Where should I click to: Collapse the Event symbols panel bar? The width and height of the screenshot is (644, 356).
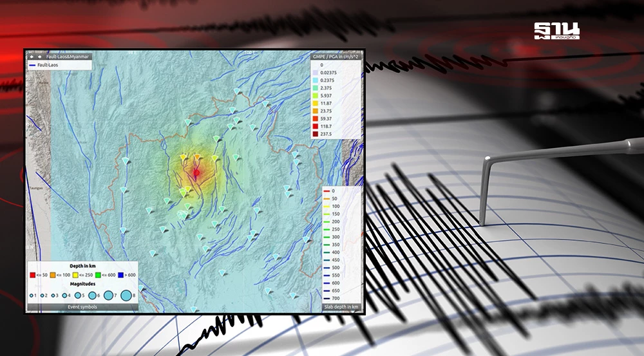[82, 308]
